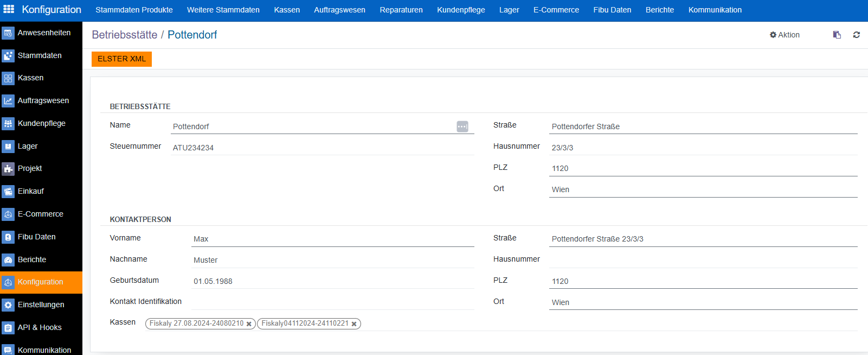The image size is (868, 355).
Task: Click the ELSTER XML button
Action: pyautogui.click(x=121, y=59)
